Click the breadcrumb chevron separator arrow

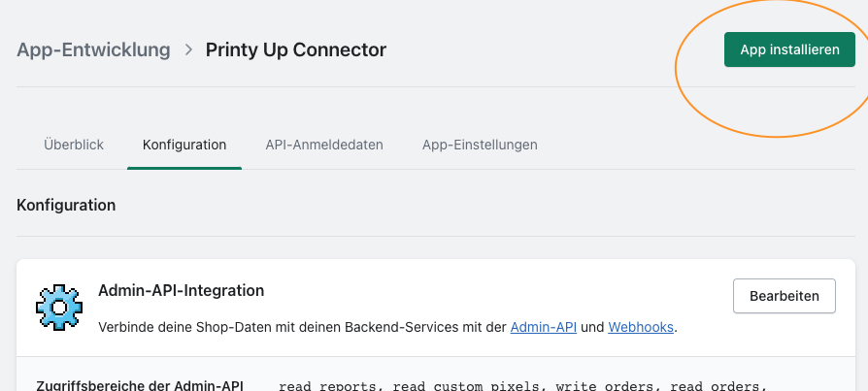[x=187, y=49]
